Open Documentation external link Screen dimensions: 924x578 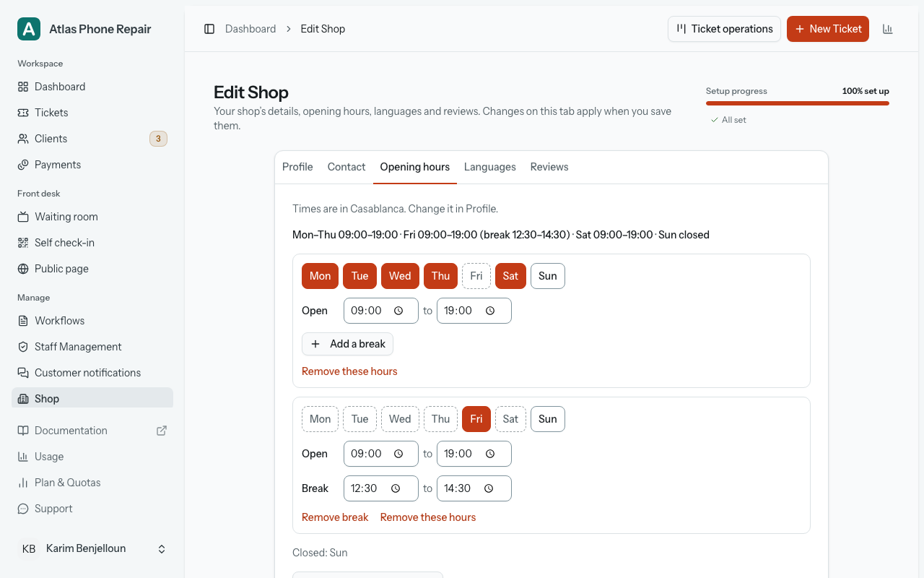point(92,431)
